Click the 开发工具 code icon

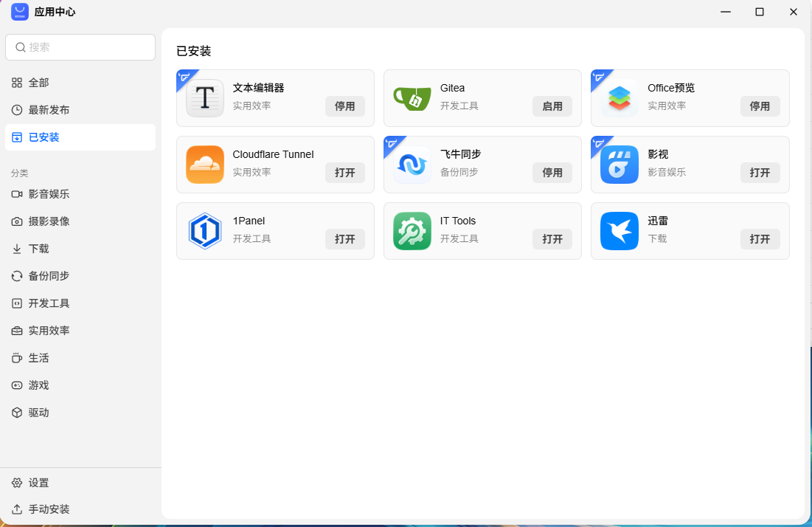pyautogui.click(x=17, y=303)
